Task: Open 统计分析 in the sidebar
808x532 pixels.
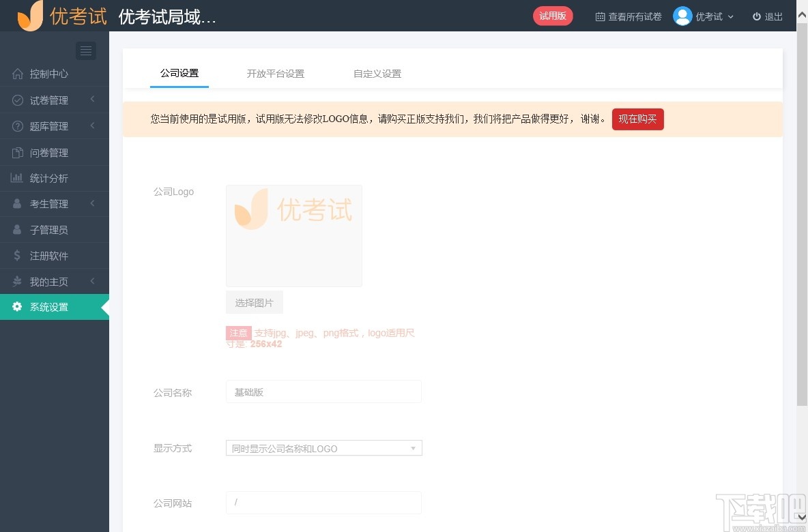Action: (55, 178)
